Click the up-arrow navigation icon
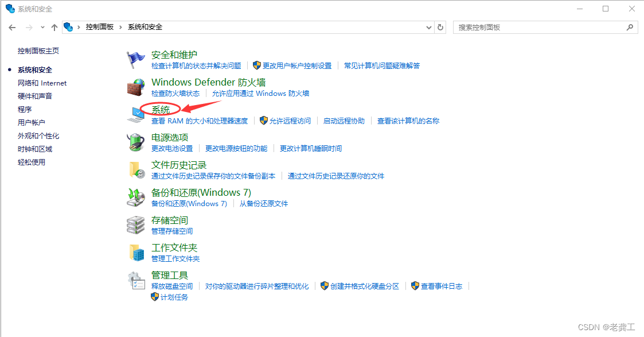The height and width of the screenshot is (337, 644). point(54,27)
